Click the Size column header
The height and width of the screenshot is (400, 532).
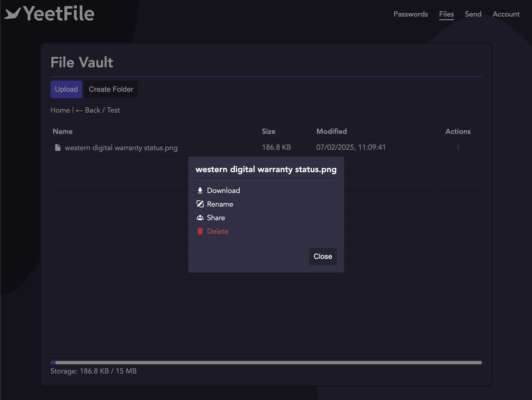click(x=268, y=131)
